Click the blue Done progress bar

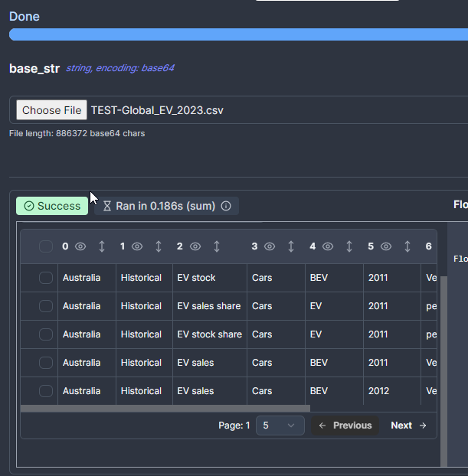tap(238, 34)
